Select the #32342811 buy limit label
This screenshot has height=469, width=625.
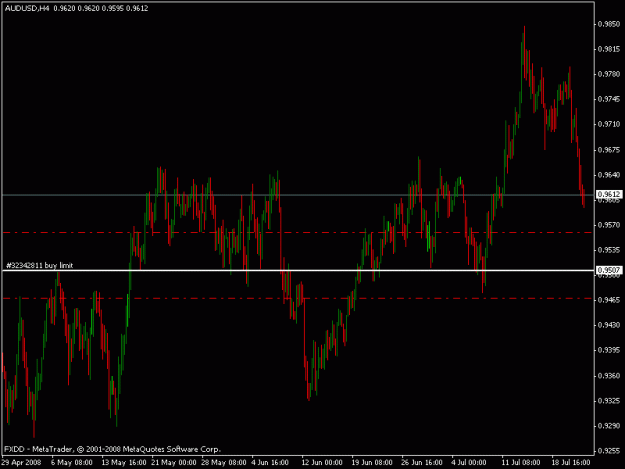point(39,265)
